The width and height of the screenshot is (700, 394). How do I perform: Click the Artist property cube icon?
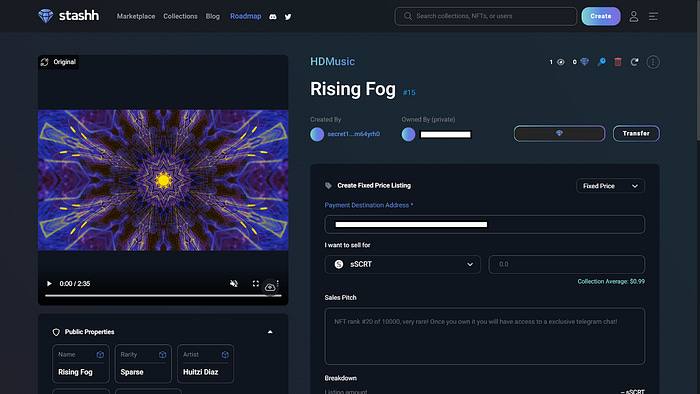click(x=225, y=354)
